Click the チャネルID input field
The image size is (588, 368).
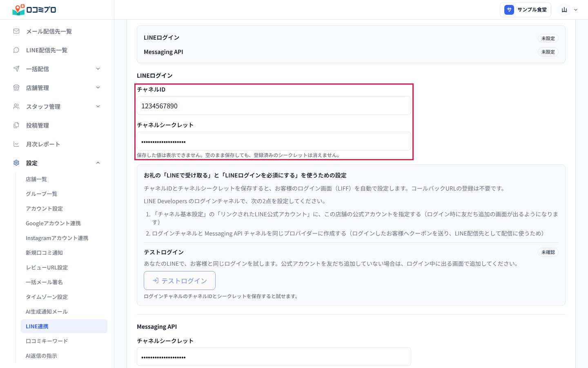point(274,105)
